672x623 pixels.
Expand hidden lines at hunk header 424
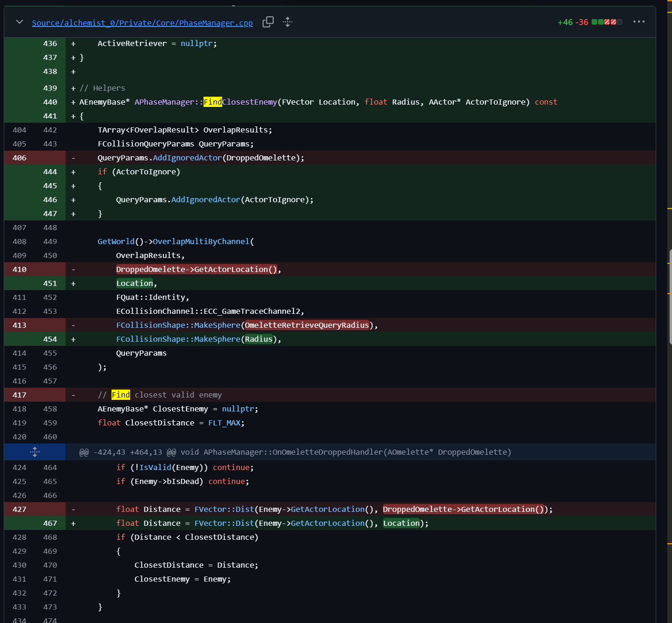tap(35, 452)
